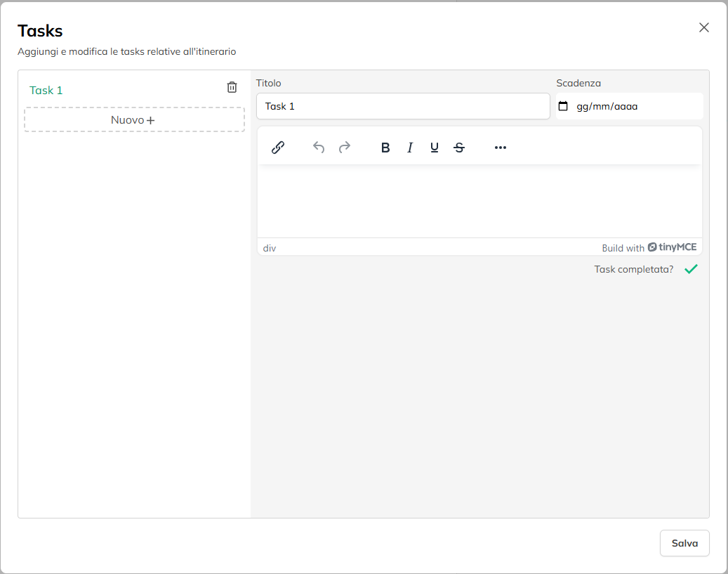This screenshot has height=574, width=728.
Task: Focus the gg/mm/aaaa date field
Action: coord(607,107)
